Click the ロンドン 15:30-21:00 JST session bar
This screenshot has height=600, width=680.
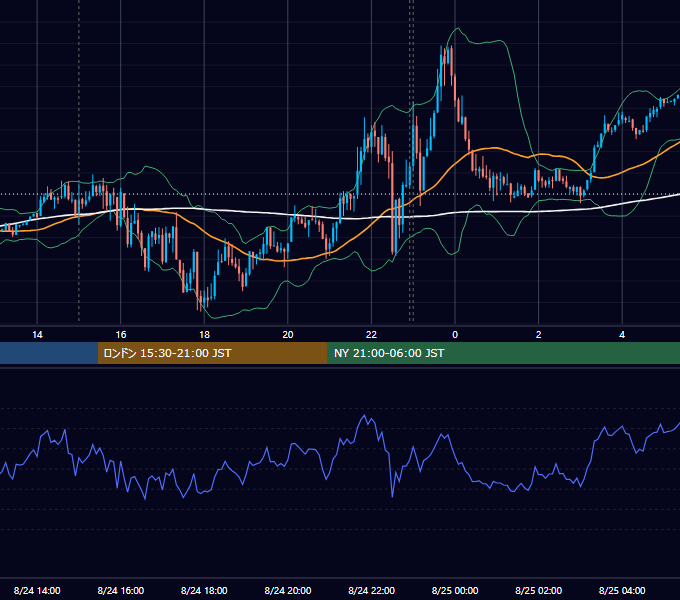point(212,353)
